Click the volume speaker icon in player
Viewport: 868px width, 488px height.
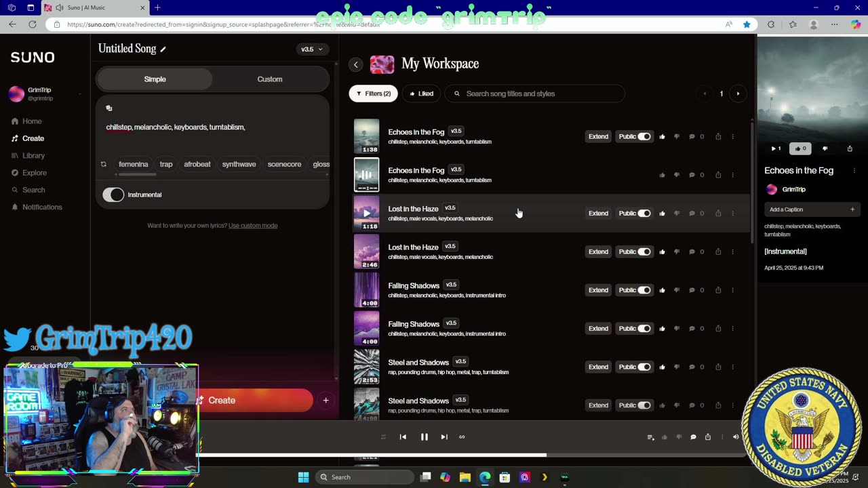[736, 437]
